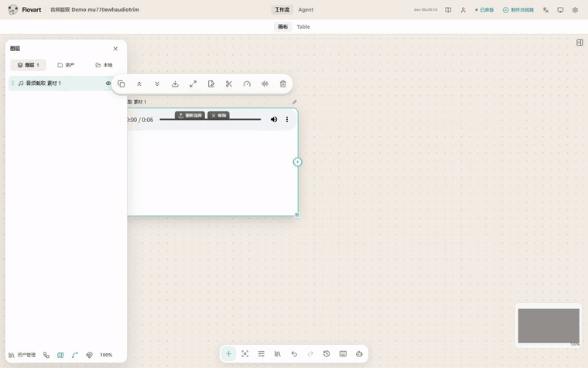This screenshot has height=368, width=588.
Task: Click the send-backward double chevron down icon
Action: pos(157,84)
